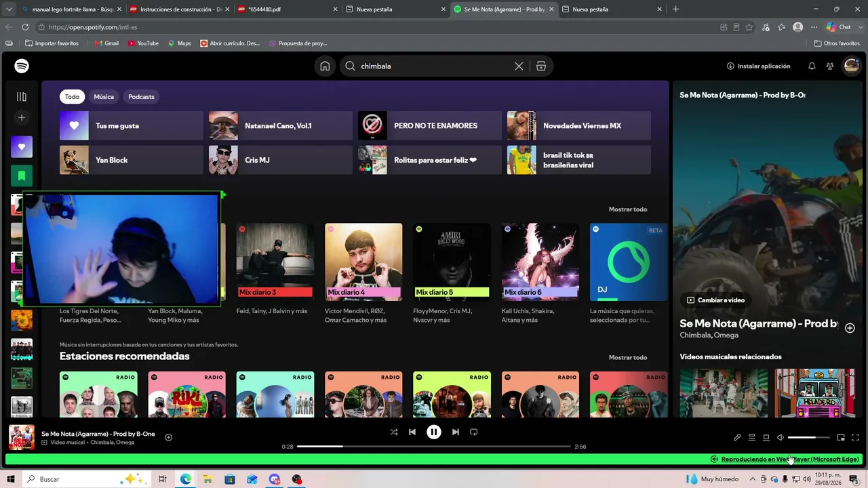Open the Novedades Viernes MX playlist
Screen dimensions: 868x488
coord(579,125)
